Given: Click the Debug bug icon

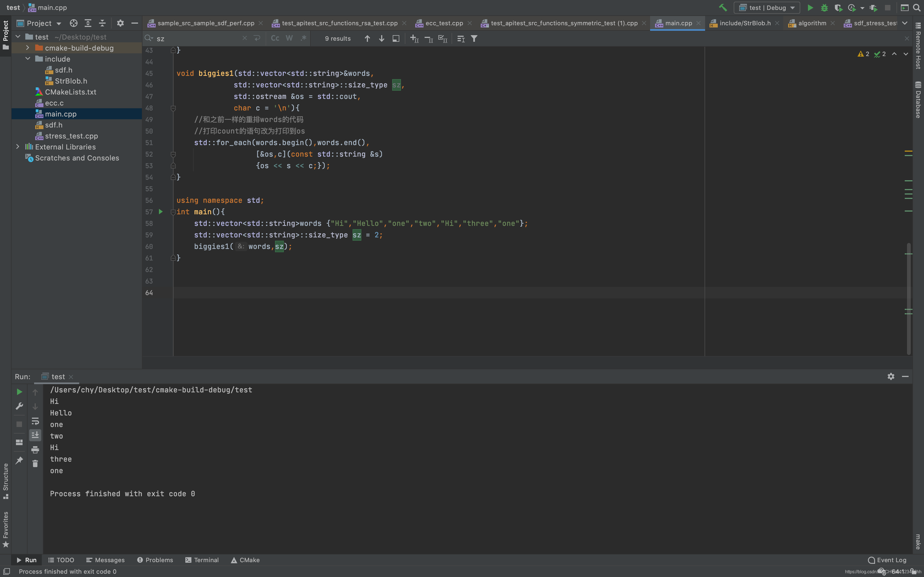Looking at the screenshot, I should pyautogui.click(x=824, y=8).
